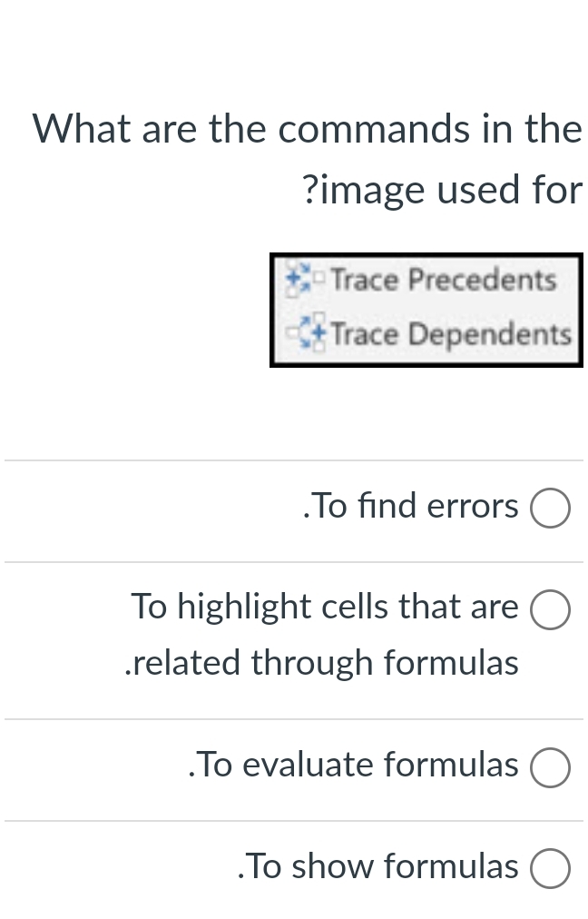
Task: Click the bordered command image in the question
Action: coord(426,309)
